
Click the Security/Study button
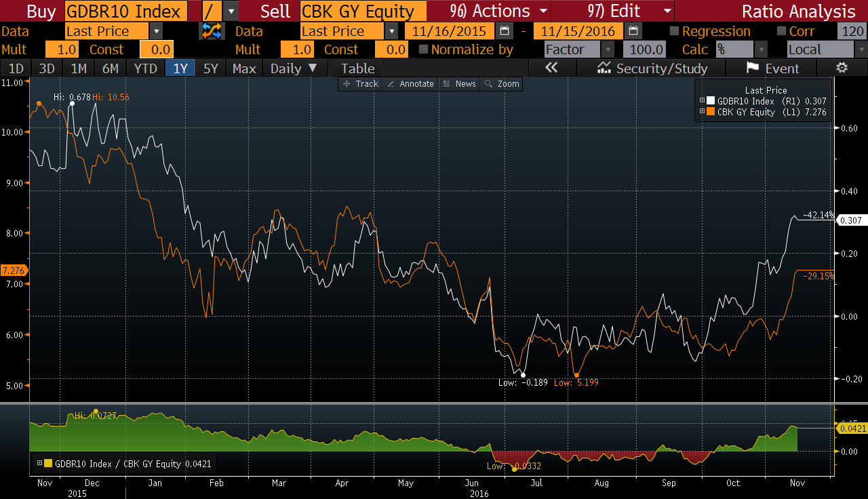click(x=651, y=68)
